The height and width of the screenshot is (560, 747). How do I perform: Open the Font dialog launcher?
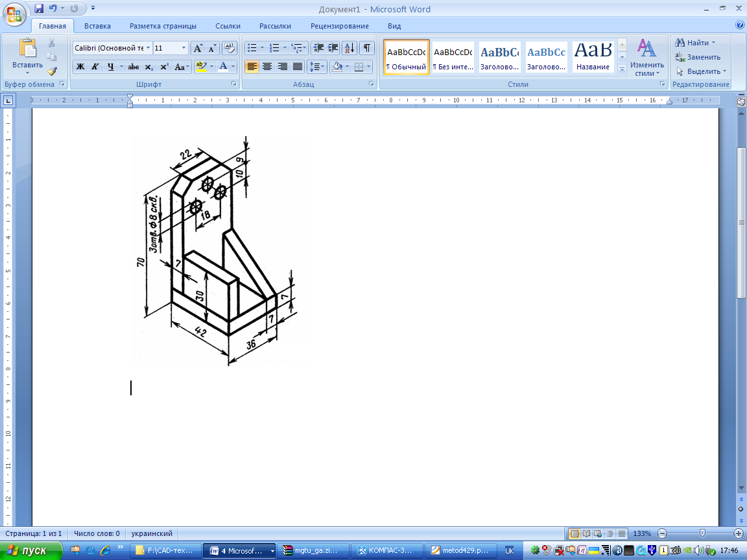pyautogui.click(x=234, y=84)
